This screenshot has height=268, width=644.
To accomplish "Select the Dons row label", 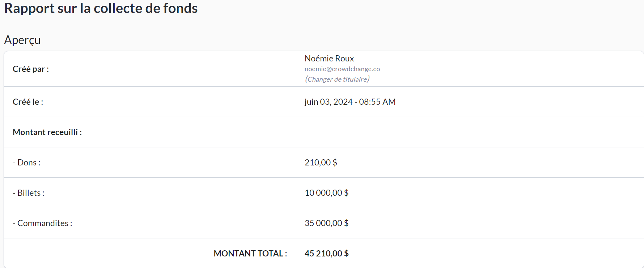I will tap(26, 163).
